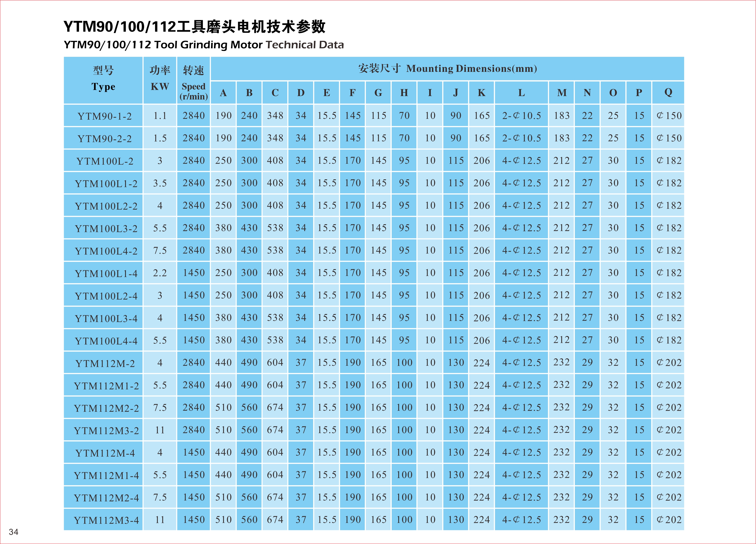Click the 2.2 KW value for YTM100L1-4

pyautogui.click(x=160, y=273)
